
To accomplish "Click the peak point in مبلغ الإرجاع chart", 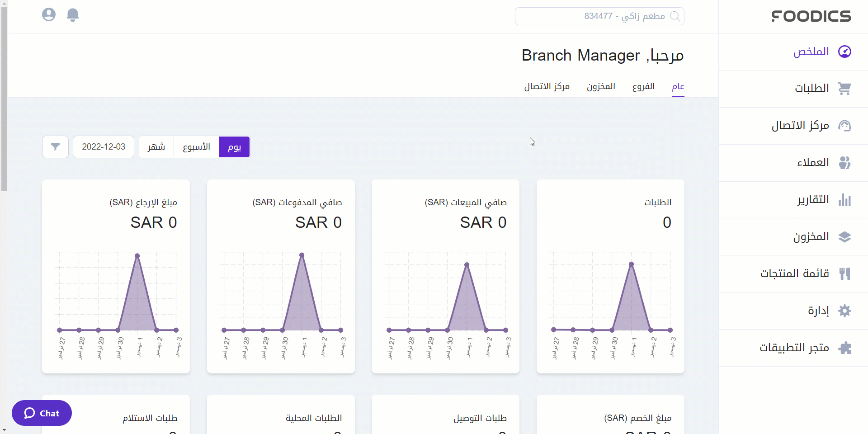I will point(137,256).
